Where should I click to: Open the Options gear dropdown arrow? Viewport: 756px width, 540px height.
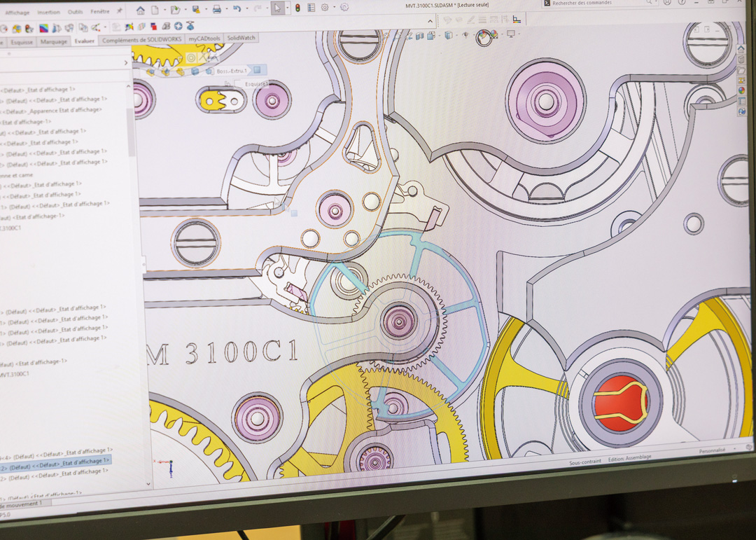[334, 7]
